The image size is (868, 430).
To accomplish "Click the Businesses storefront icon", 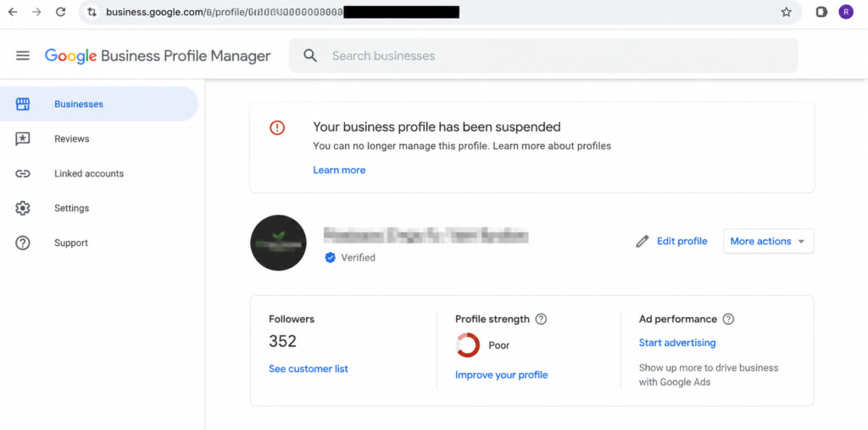I will click(x=23, y=104).
